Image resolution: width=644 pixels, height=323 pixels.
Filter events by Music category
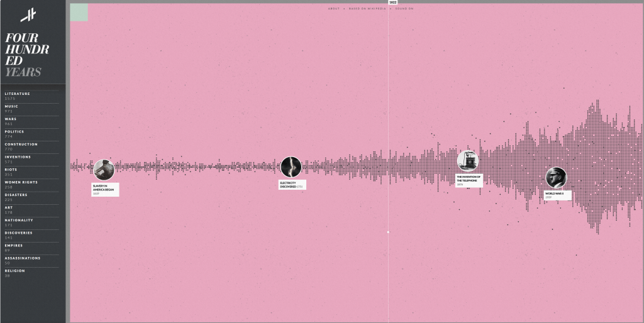coord(12,106)
